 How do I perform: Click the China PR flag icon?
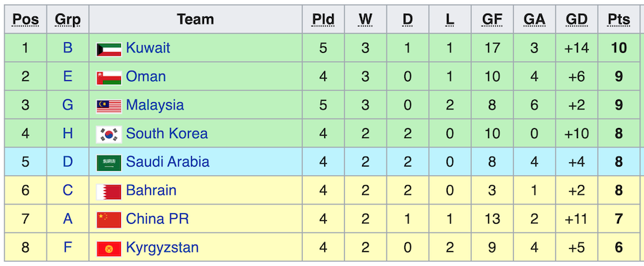point(109,220)
